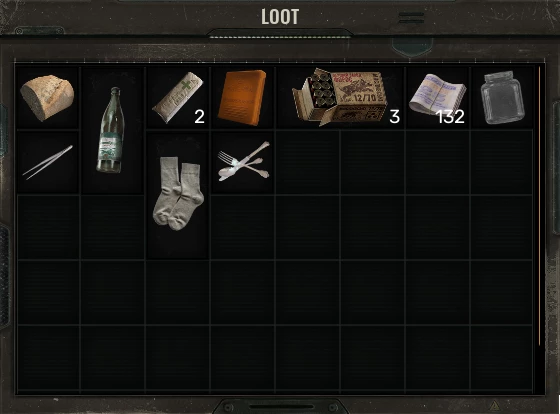Pick up the glass bottle of water

(112, 130)
